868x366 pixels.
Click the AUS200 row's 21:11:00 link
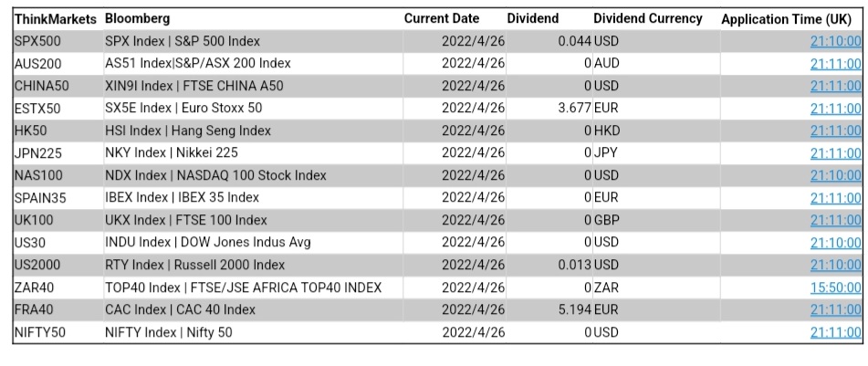point(835,64)
